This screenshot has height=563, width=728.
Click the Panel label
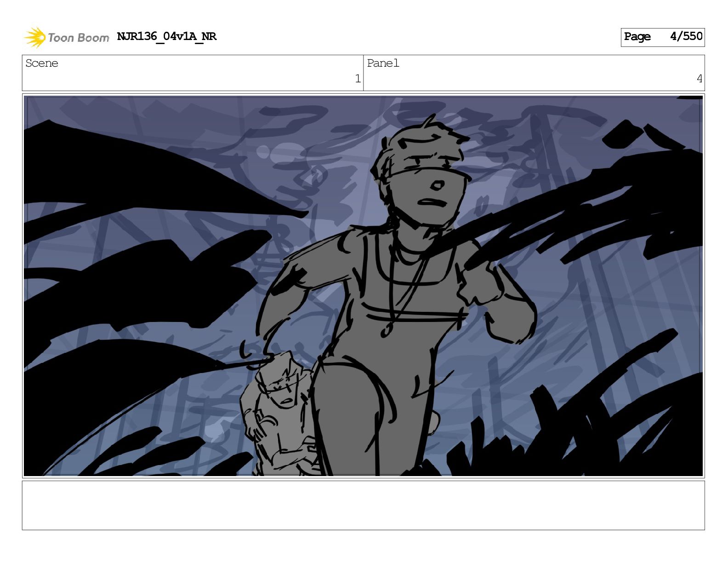point(383,63)
